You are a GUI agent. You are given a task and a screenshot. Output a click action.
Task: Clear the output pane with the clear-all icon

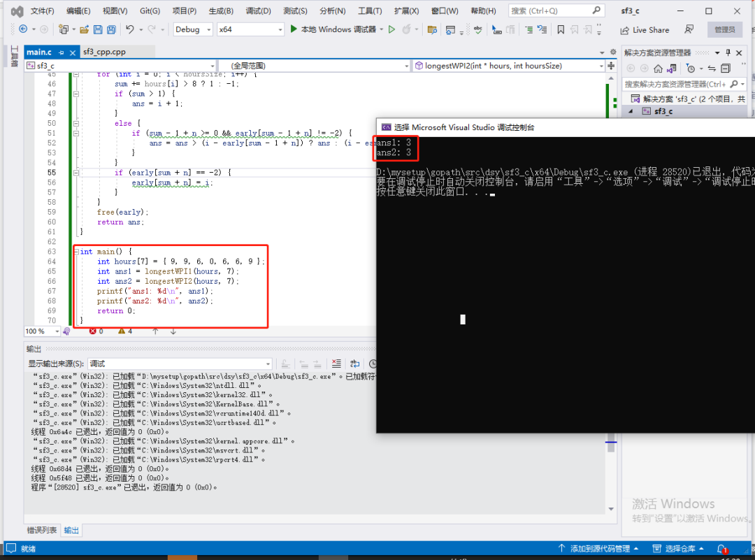pyautogui.click(x=336, y=364)
